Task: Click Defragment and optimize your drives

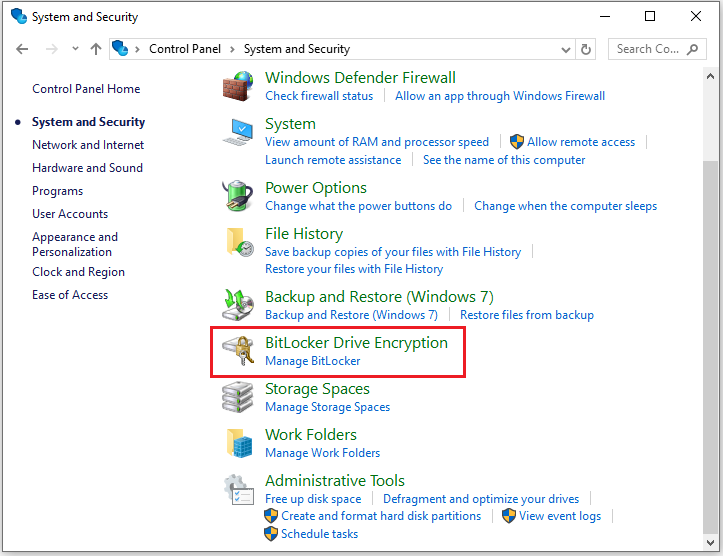Action: point(481,499)
